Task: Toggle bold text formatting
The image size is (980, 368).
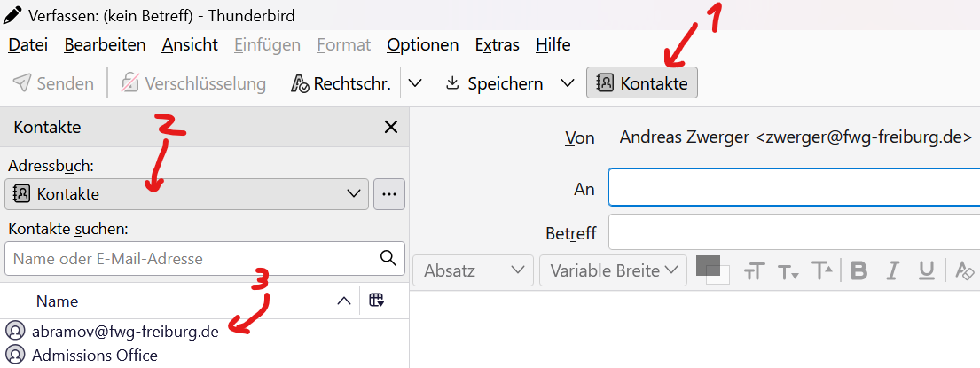Action: (858, 270)
